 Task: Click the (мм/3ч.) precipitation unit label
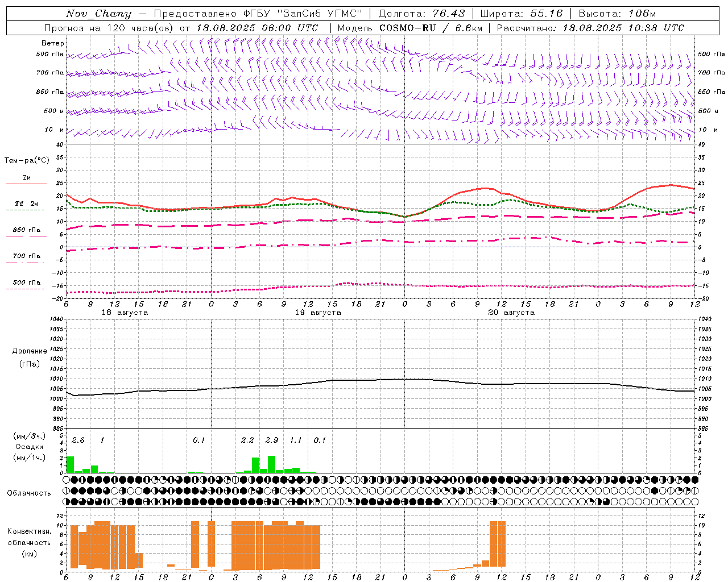coord(30,436)
